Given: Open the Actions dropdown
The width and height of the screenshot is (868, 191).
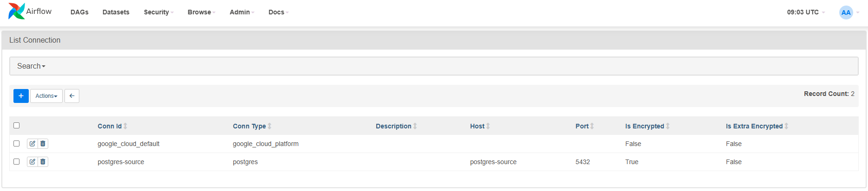Looking at the screenshot, I should pos(46,96).
